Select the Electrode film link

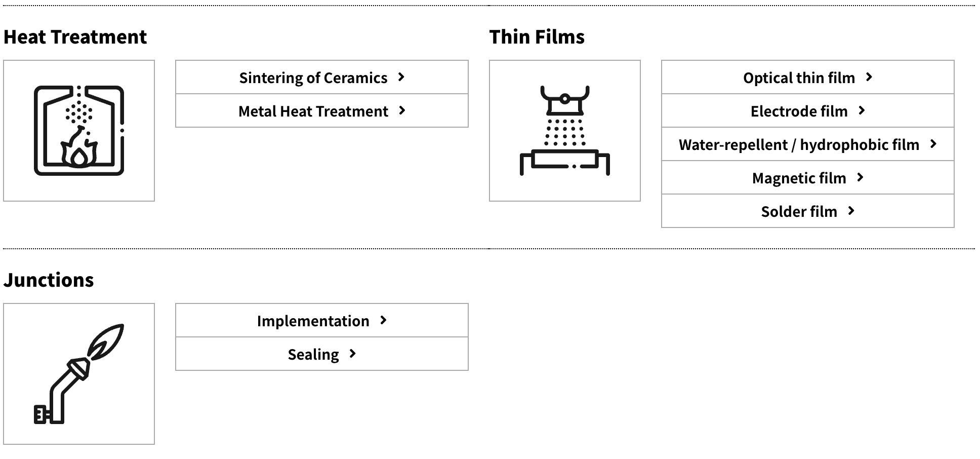(x=799, y=111)
